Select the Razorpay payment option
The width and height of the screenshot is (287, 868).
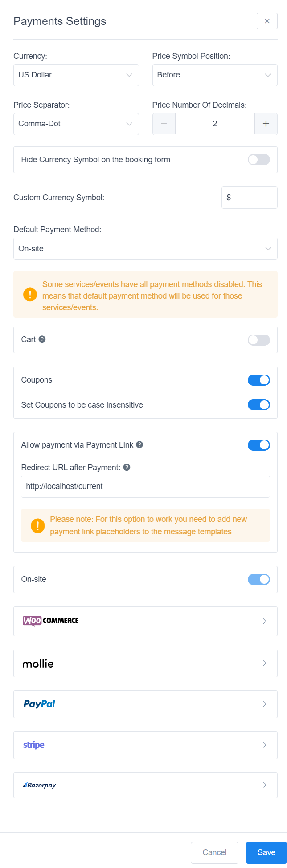tap(39, 785)
